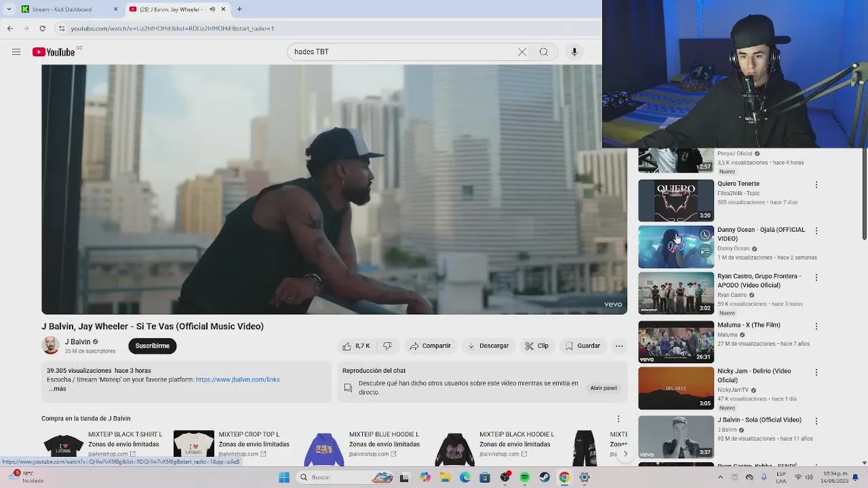Image resolution: width=868 pixels, height=488 pixels.
Task: Open the YouTube hamburger guide menu
Action: [x=16, y=52]
